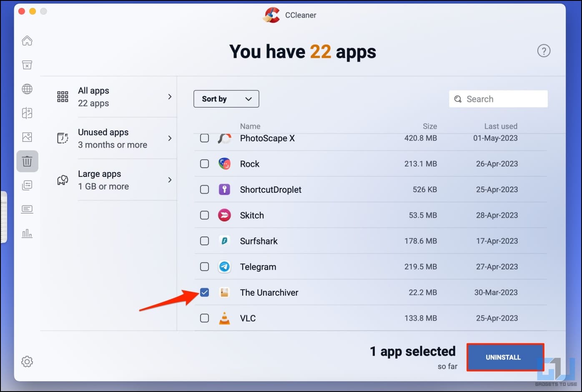Screen dimensions: 582x392
Task: Click the 213.1 MB size value
Action: (x=421, y=164)
